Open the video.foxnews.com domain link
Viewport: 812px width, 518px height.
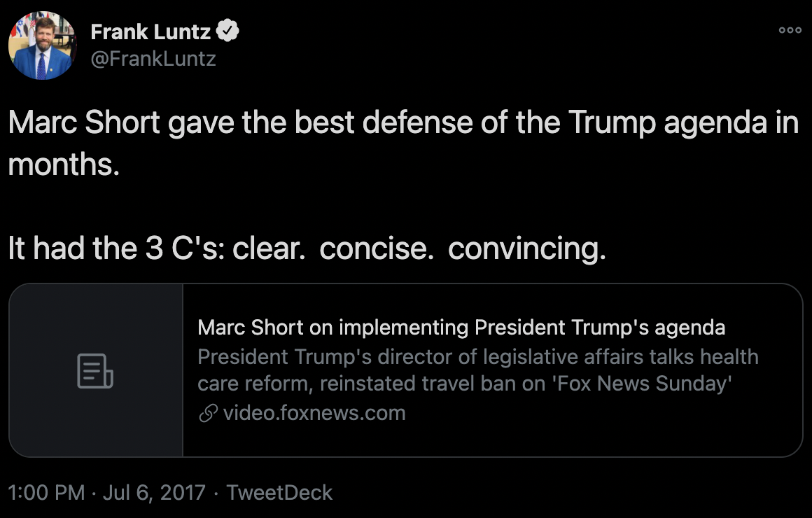tap(314, 413)
